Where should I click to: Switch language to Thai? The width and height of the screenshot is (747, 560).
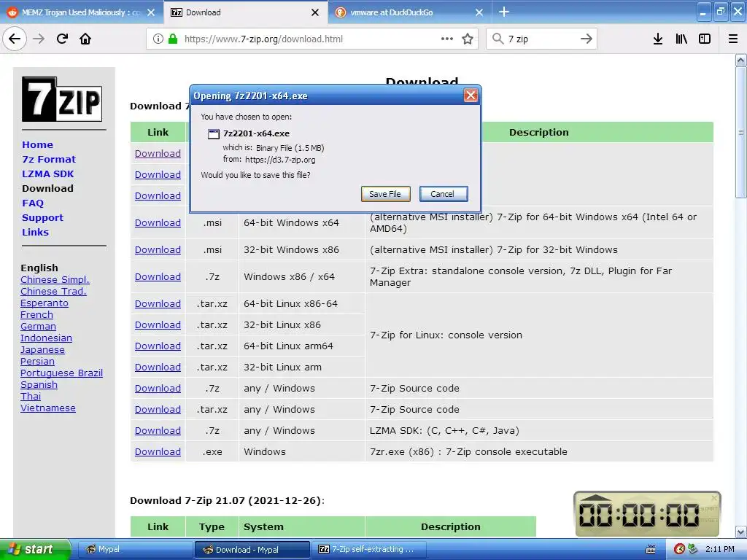(31, 396)
